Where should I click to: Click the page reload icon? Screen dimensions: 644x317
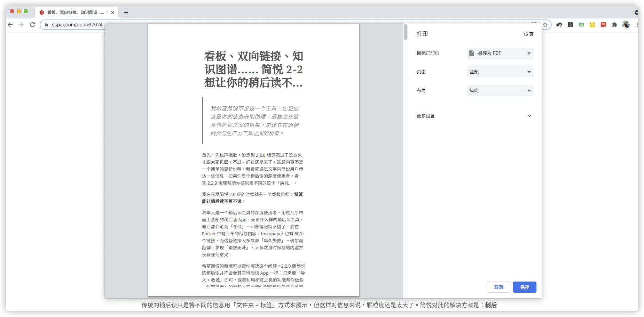[32, 25]
